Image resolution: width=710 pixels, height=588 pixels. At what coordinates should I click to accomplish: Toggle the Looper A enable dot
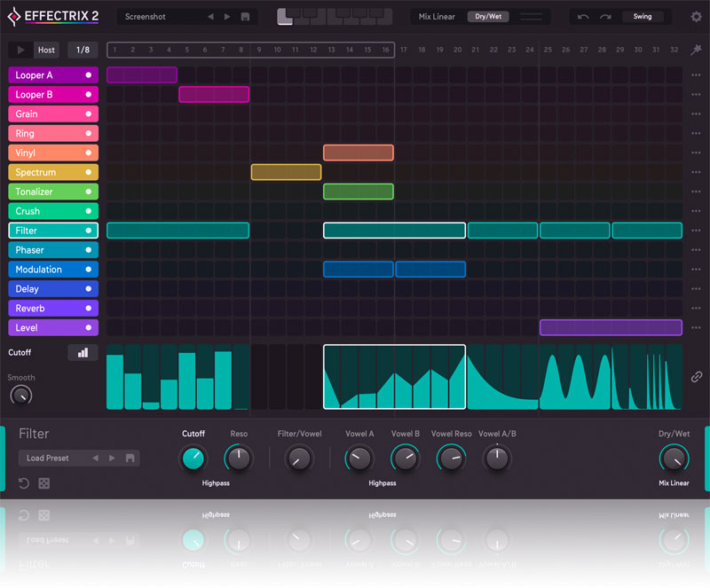point(88,75)
